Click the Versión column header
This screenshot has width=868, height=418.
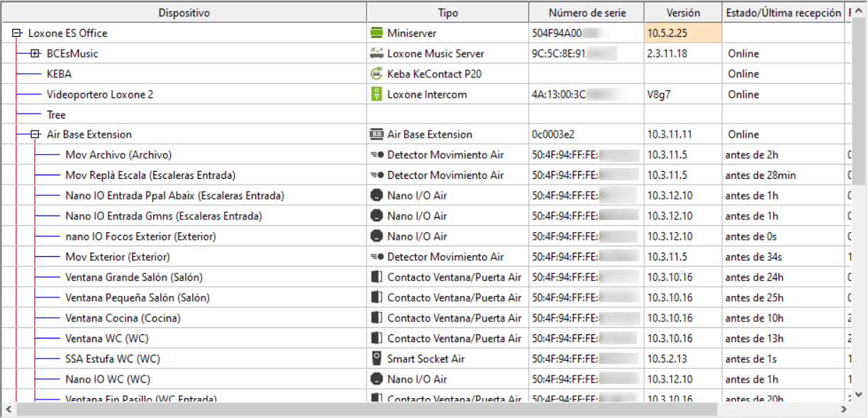pyautogui.click(x=683, y=13)
